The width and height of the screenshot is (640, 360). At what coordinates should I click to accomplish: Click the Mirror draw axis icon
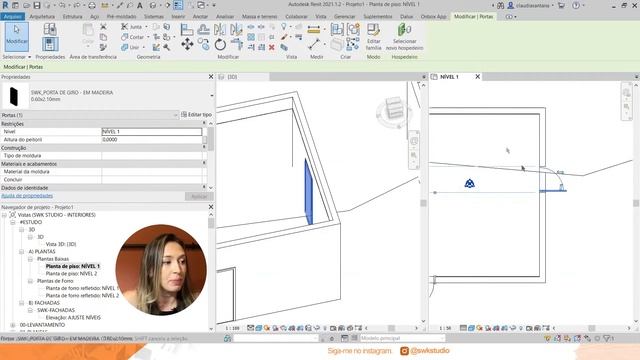[x=236, y=29]
